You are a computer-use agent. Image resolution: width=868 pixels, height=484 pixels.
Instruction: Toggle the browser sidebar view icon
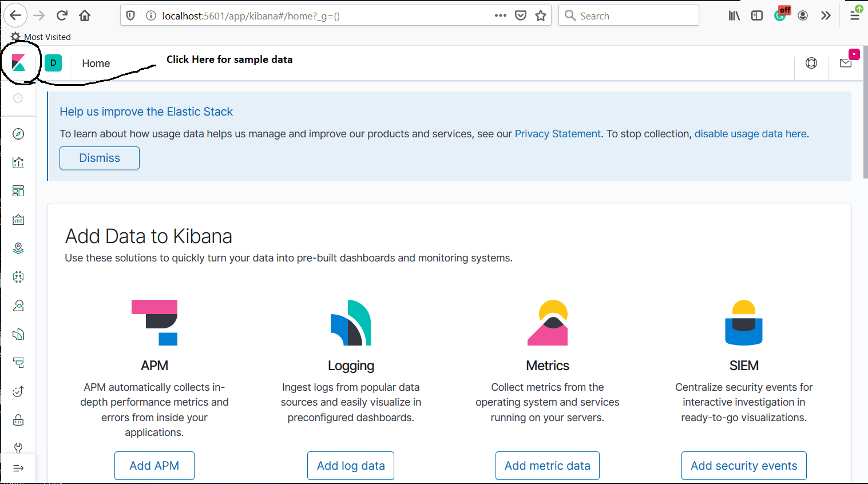pyautogui.click(x=757, y=15)
